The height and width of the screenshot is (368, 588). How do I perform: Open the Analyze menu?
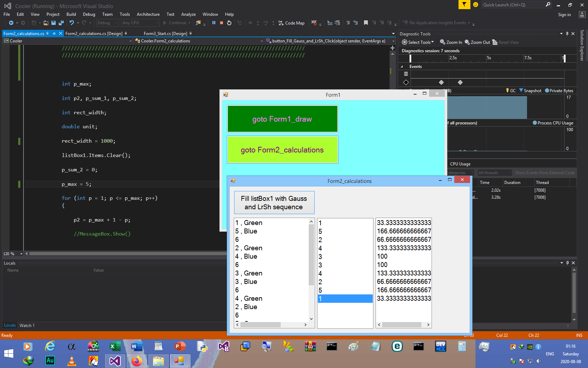tap(188, 14)
